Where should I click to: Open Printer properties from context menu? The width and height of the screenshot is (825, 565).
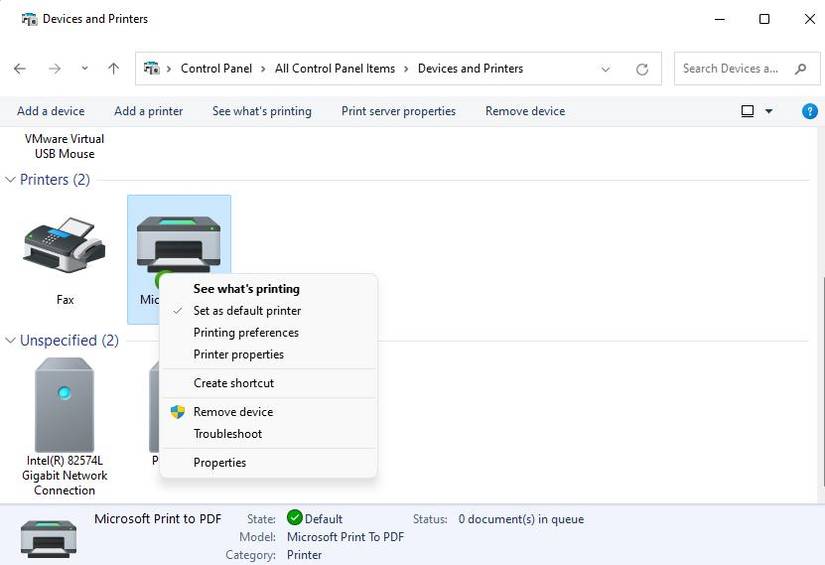(x=268, y=355)
